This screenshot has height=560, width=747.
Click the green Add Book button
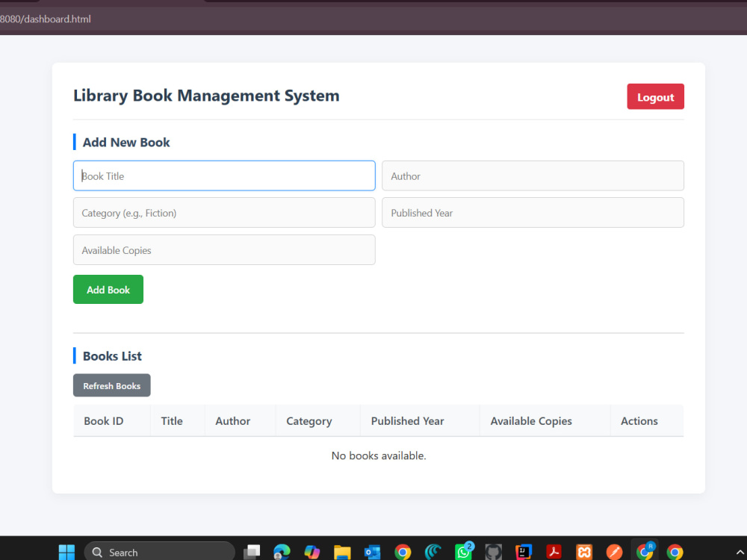point(108,290)
